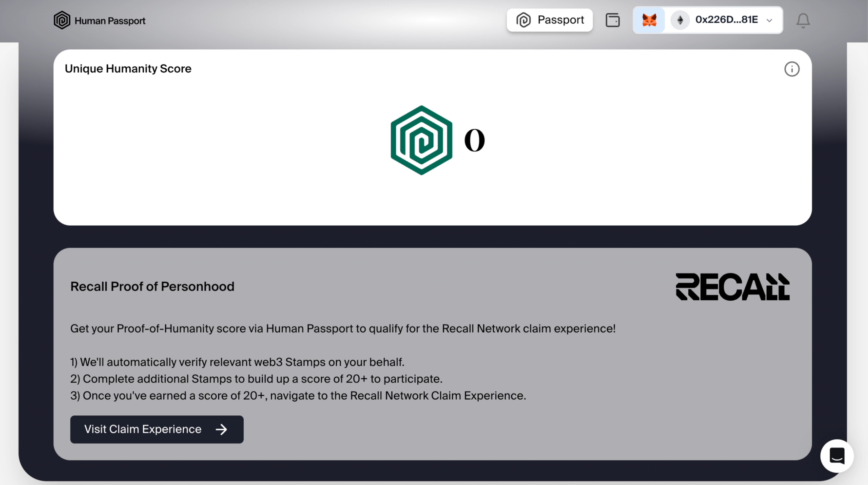Click the arrow on Visit Claim Experience
Image resolution: width=868 pixels, height=485 pixels.
pyautogui.click(x=221, y=430)
